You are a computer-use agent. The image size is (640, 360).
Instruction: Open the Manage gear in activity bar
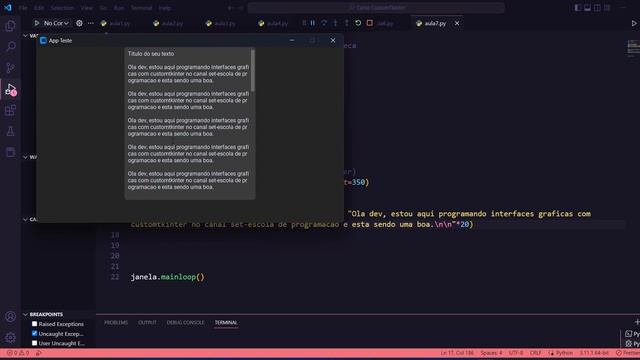click(10, 338)
